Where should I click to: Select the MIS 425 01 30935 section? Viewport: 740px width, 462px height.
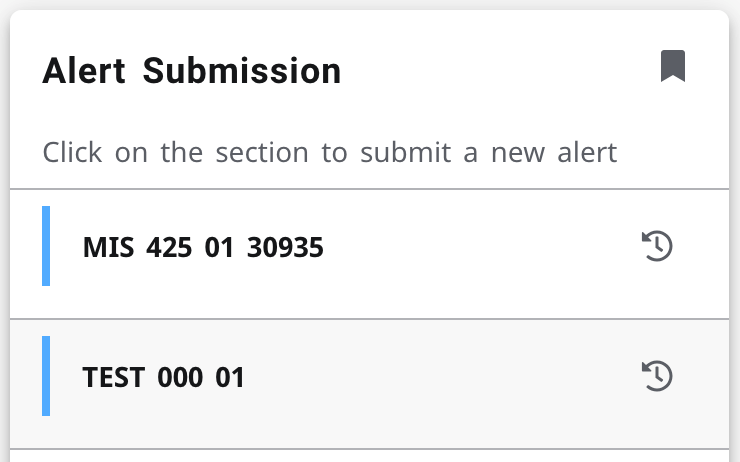coord(203,247)
